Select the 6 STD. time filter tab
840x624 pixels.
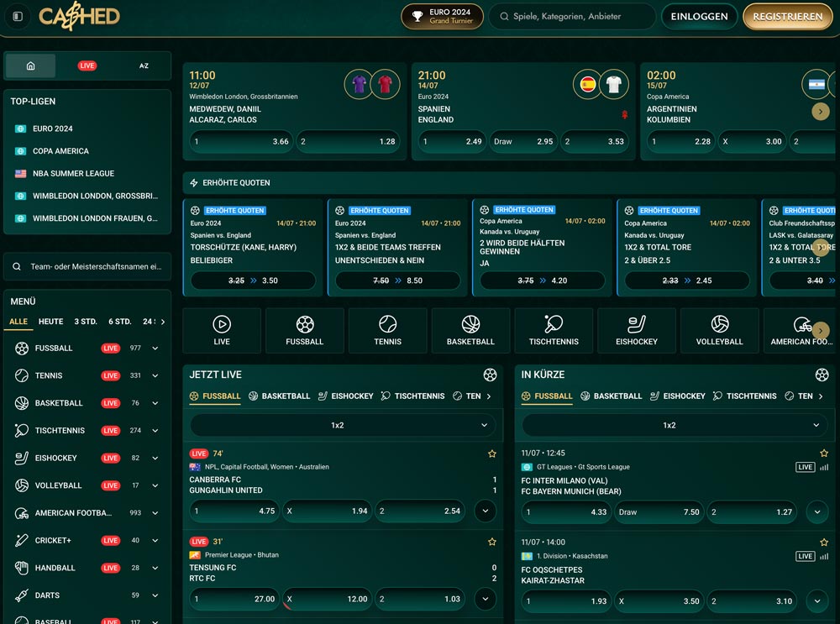119,322
